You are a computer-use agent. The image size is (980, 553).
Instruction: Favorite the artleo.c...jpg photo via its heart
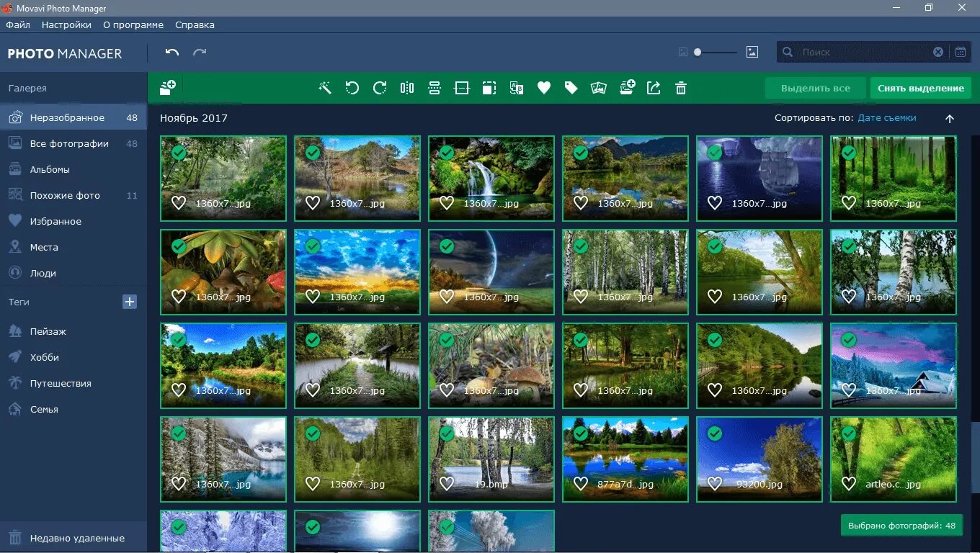click(849, 484)
